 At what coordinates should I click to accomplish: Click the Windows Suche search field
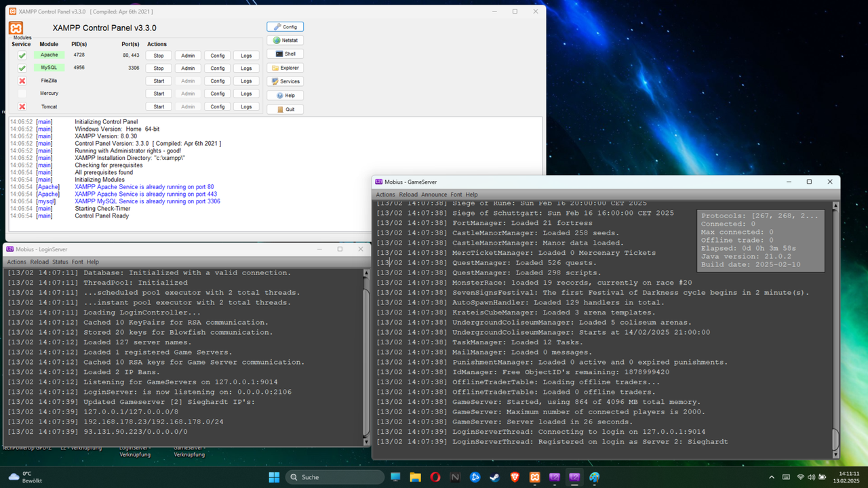pos(335,476)
